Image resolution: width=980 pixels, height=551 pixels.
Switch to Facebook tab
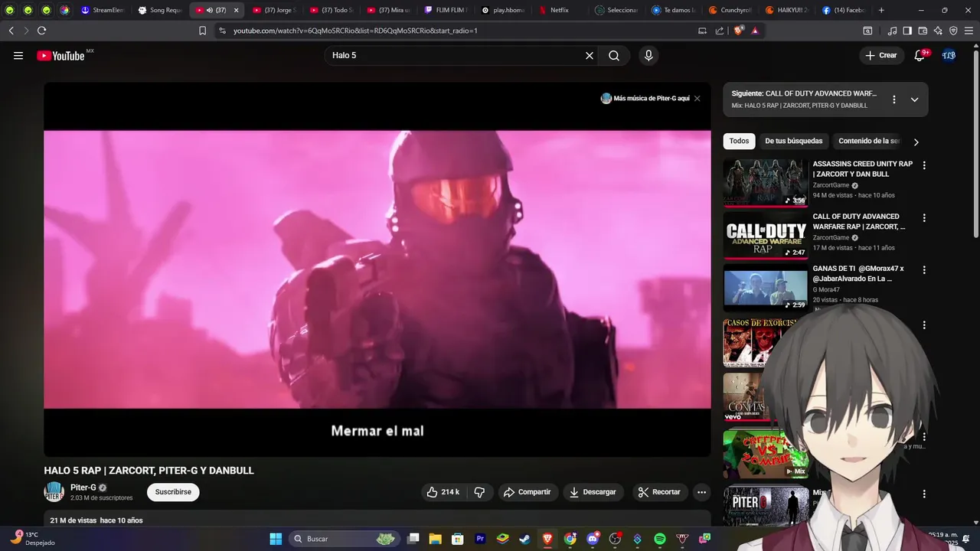tap(844, 10)
